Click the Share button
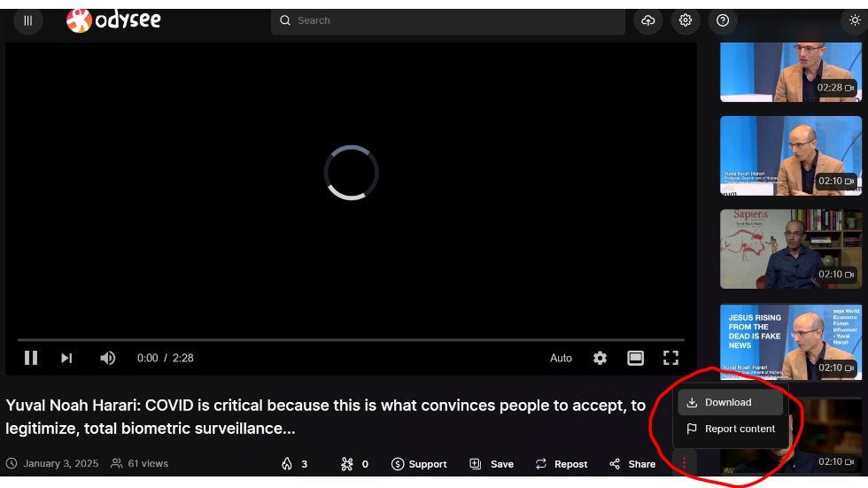The height and width of the screenshot is (488, 868). 632,464
